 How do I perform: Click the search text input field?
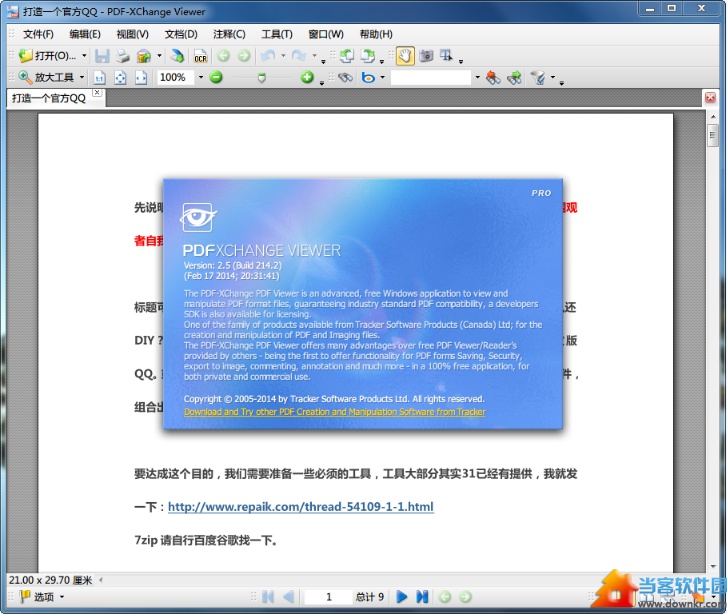click(431, 77)
